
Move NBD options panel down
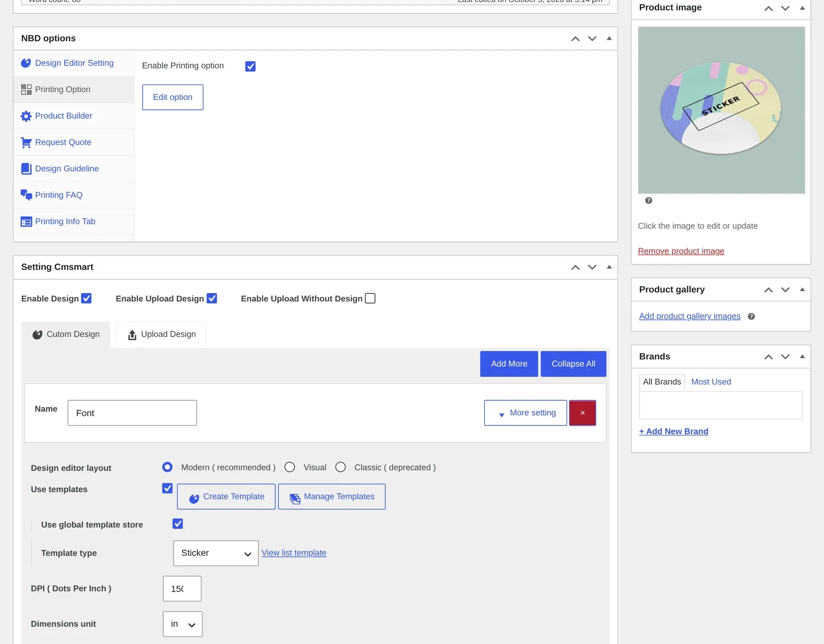(x=592, y=39)
